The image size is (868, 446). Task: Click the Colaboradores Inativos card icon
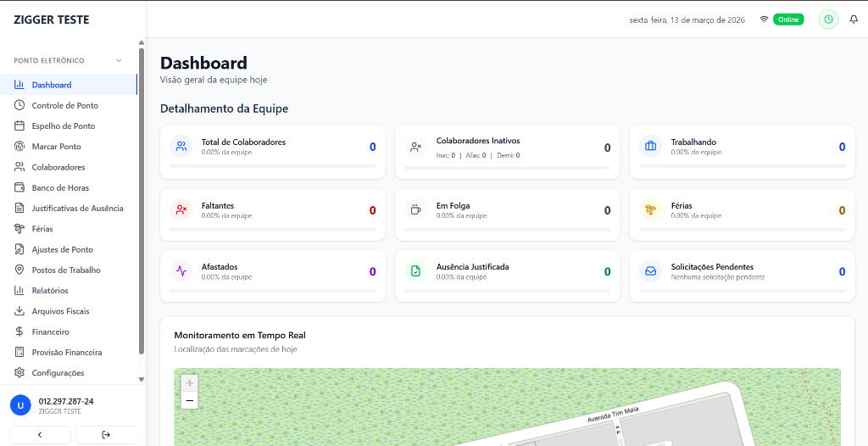(415, 147)
